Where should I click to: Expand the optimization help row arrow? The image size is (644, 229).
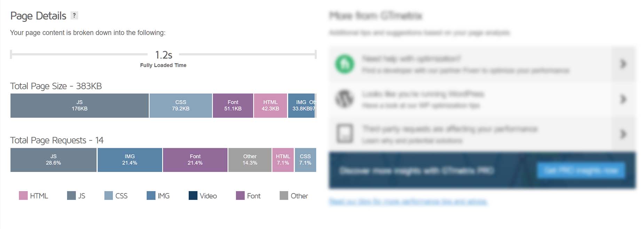(x=623, y=64)
